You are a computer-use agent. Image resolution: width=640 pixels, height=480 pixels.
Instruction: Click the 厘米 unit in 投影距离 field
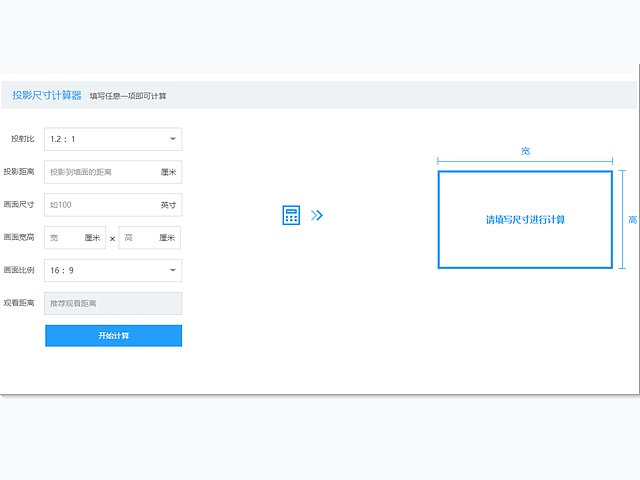168,172
